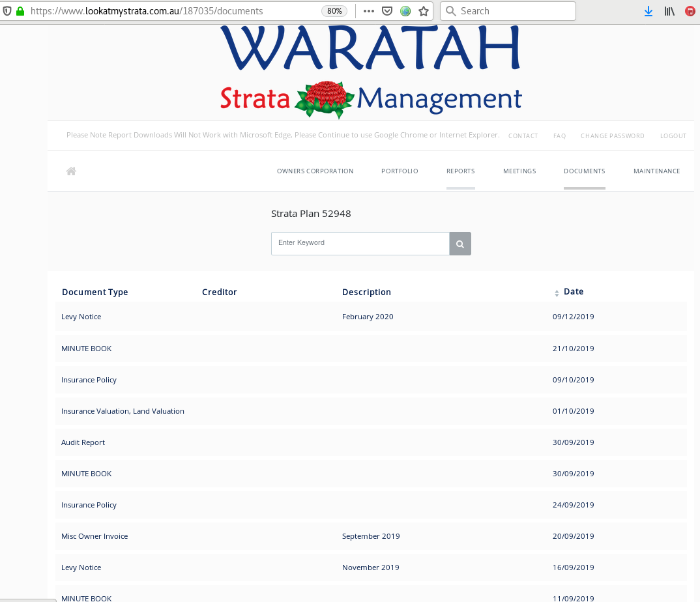Open the Meetings menu

(x=519, y=171)
